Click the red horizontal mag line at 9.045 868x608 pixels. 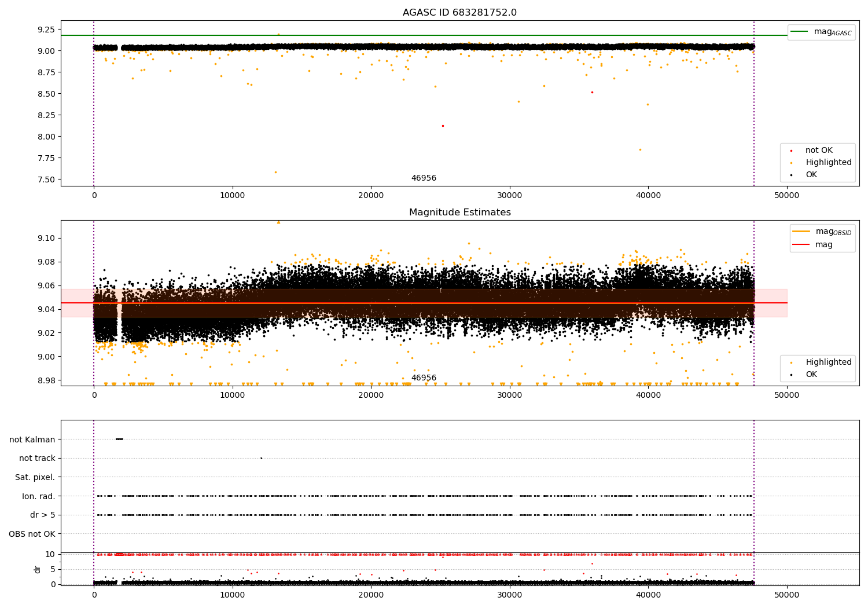click(405, 303)
